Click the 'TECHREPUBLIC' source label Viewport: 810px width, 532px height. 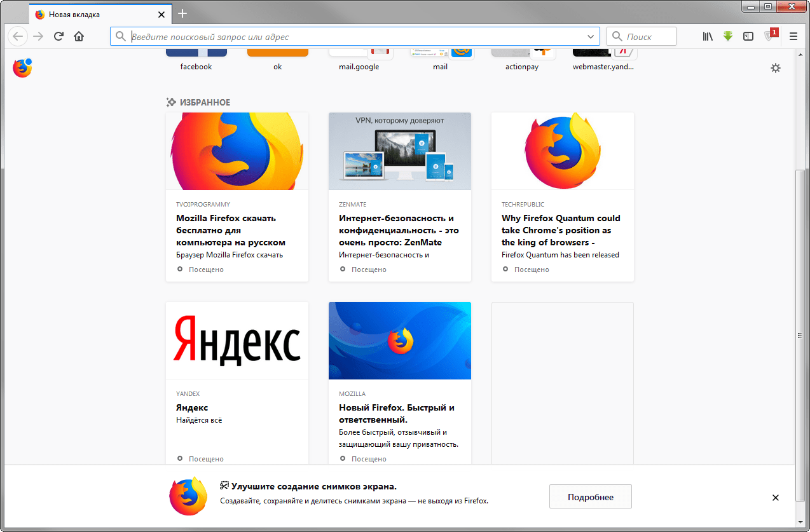(523, 205)
